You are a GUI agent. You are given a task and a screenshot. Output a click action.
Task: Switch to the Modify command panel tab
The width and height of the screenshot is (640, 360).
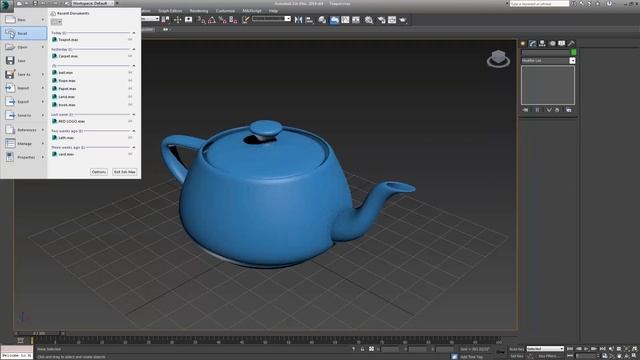pos(532,43)
